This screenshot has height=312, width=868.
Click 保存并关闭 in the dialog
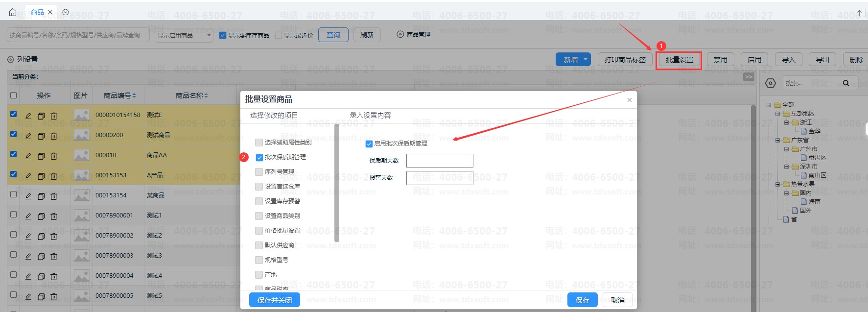click(275, 300)
